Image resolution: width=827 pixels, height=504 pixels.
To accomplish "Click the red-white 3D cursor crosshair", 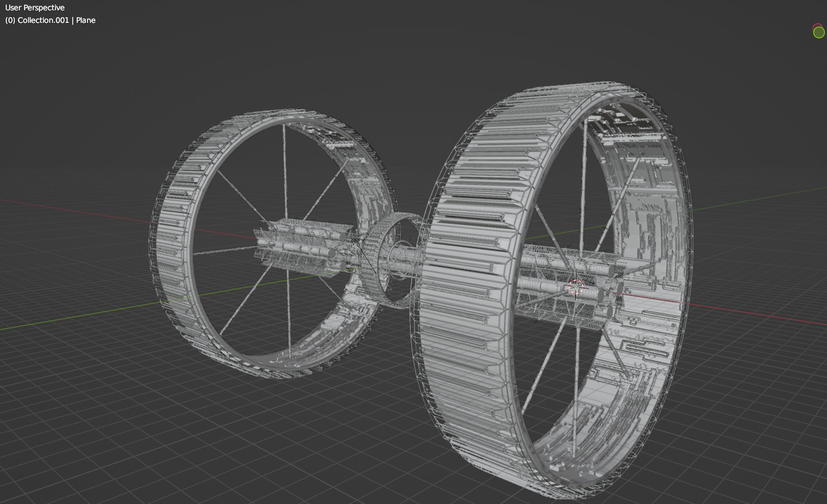I will (x=576, y=287).
